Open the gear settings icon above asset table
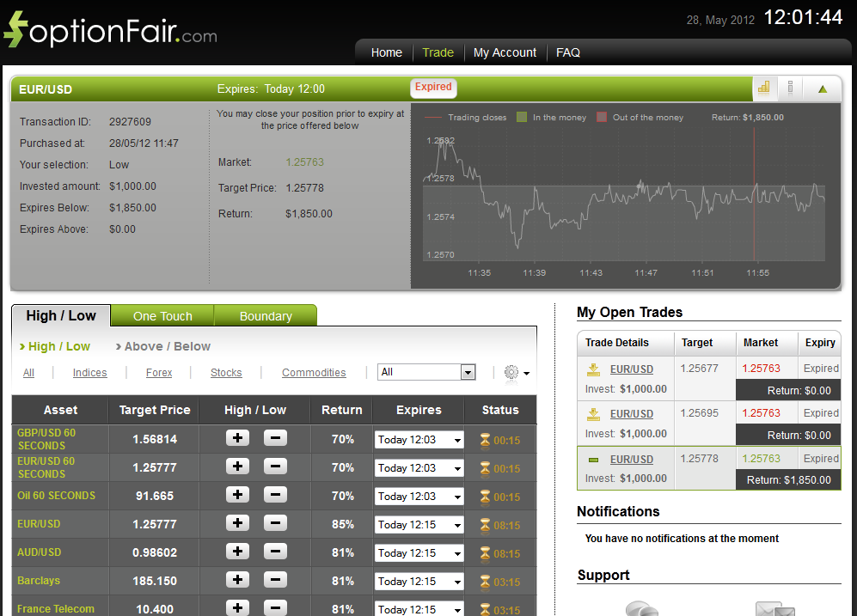Screen dimensions: 857x616 511,372
